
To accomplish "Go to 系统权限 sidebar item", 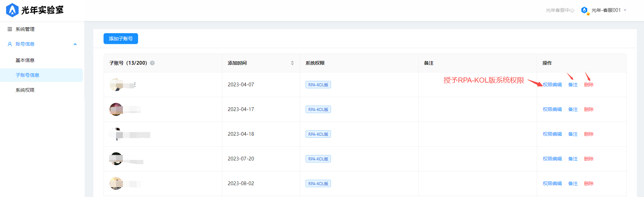I will pyautogui.click(x=25, y=90).
